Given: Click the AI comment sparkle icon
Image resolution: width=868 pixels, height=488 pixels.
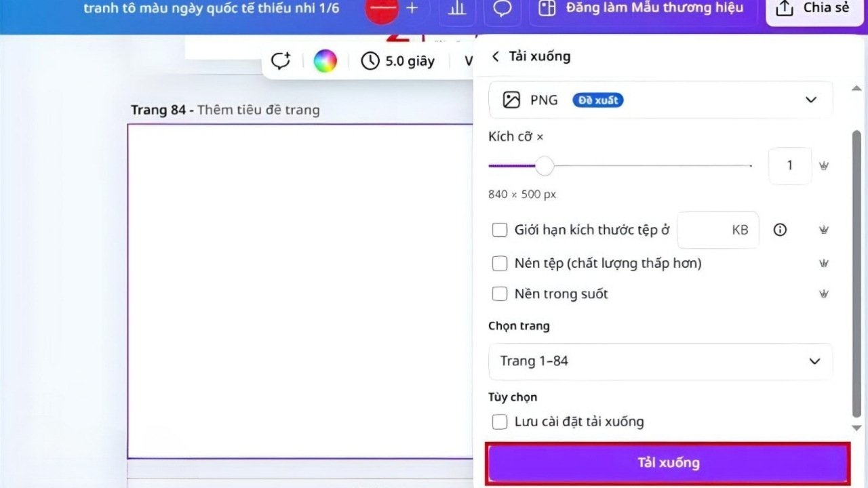Looking at the screenshot, I should [x=281, y=61].
